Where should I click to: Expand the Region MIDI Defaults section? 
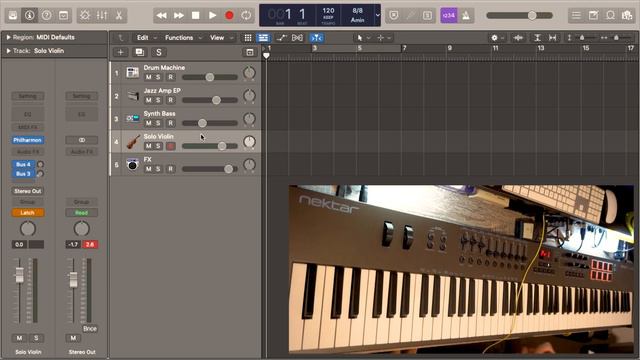point(8,37)
